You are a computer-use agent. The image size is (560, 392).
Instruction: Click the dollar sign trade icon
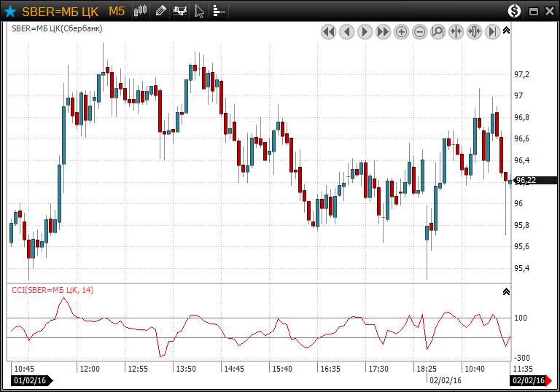click(515, 11)
